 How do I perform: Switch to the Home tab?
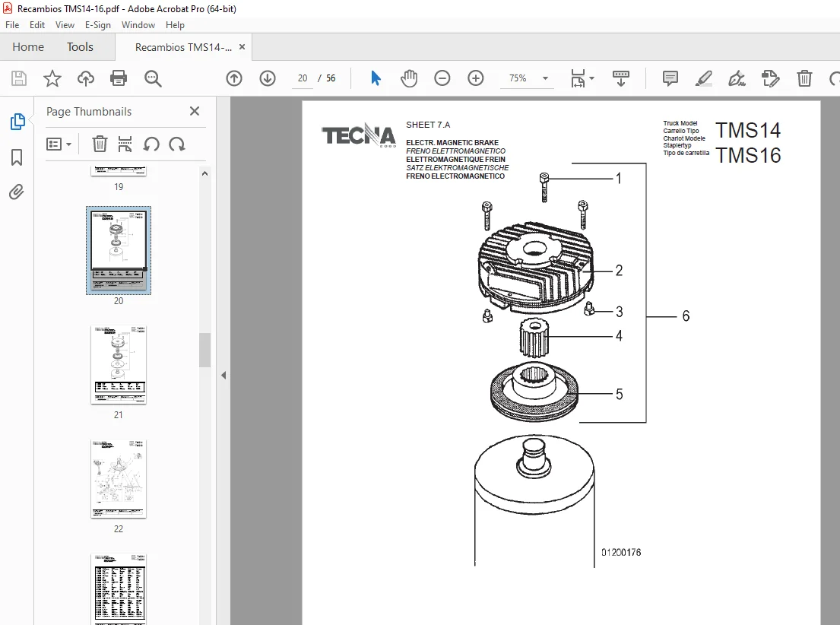(x=28, y=47)
